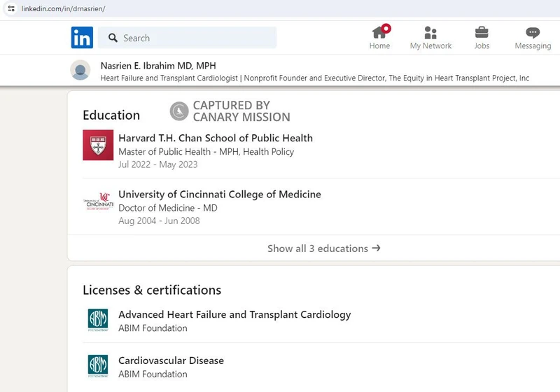This screenshot has width=560, height=392.
Task: Click Harvard T.H. Chan school logo
Action: (98, 145)
